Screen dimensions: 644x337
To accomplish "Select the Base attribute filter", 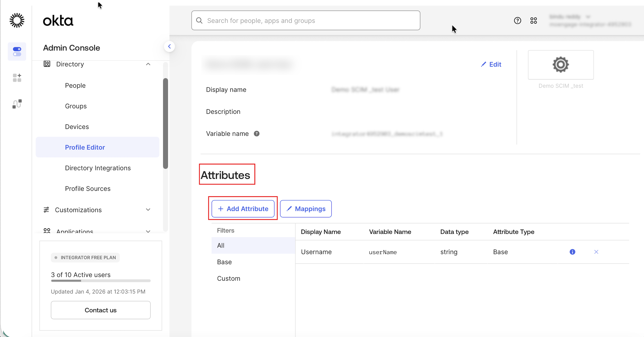I will tap(224, 262).
